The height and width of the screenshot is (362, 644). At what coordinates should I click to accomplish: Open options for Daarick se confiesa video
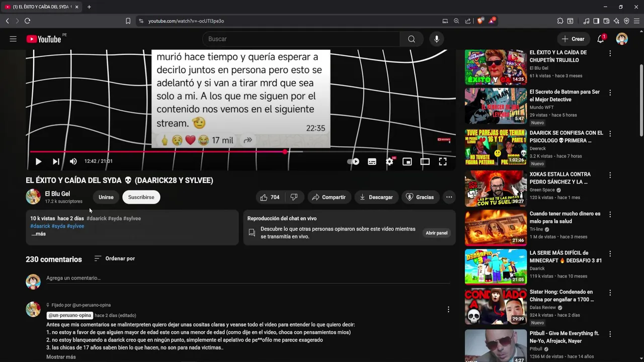point(610,134)
